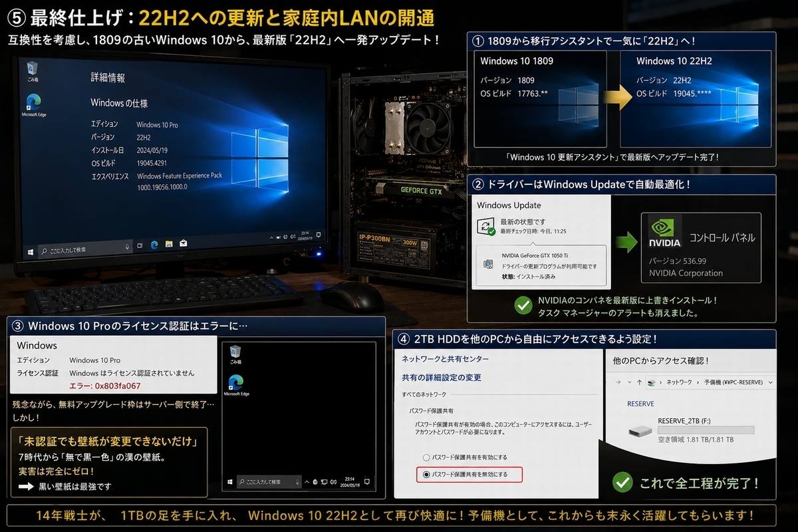Click the Windows Update heading
Screen dimensions: 798x532
click(x=509, y=205)
